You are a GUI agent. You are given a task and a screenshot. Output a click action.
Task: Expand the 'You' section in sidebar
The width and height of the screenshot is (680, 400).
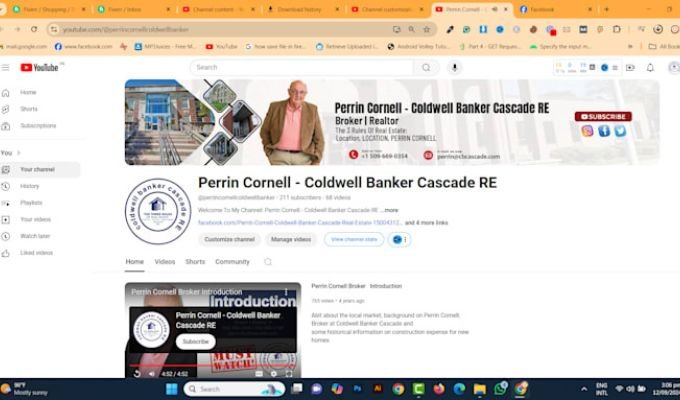pyautogui.click(x=8, y=152)
